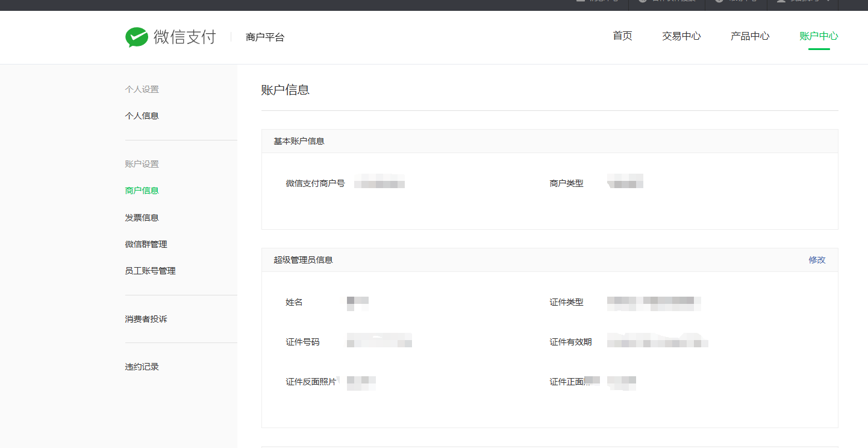Open the 首页 tab
Image resolution: width=868 pixels, height=448 pixels.
click(x=622, y=36)
